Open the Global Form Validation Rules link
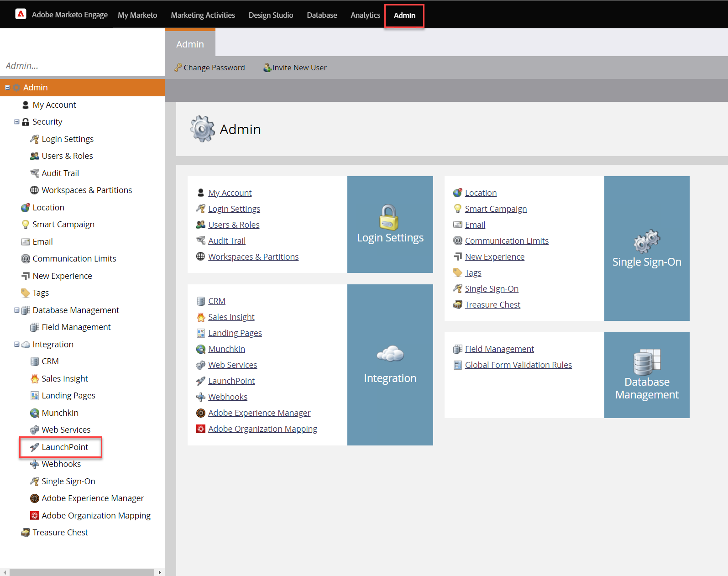The height and width of the screenshot is (576, 728). click(519, 365)
